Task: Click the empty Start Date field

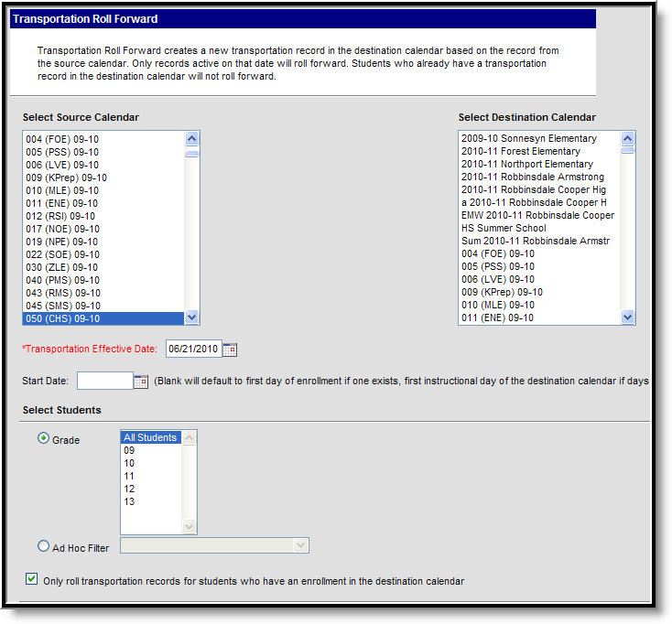Action: click(x=105, y=381)
